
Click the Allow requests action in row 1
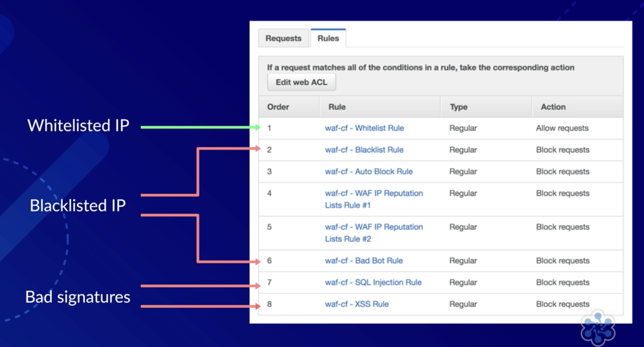pyautogui.click(x=562, y=128)
